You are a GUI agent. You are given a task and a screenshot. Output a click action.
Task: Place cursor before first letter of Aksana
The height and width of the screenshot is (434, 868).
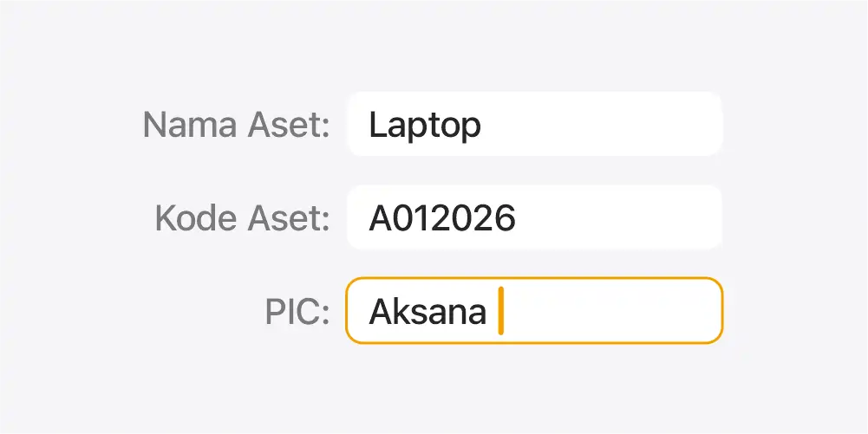[x=369, y=311]
